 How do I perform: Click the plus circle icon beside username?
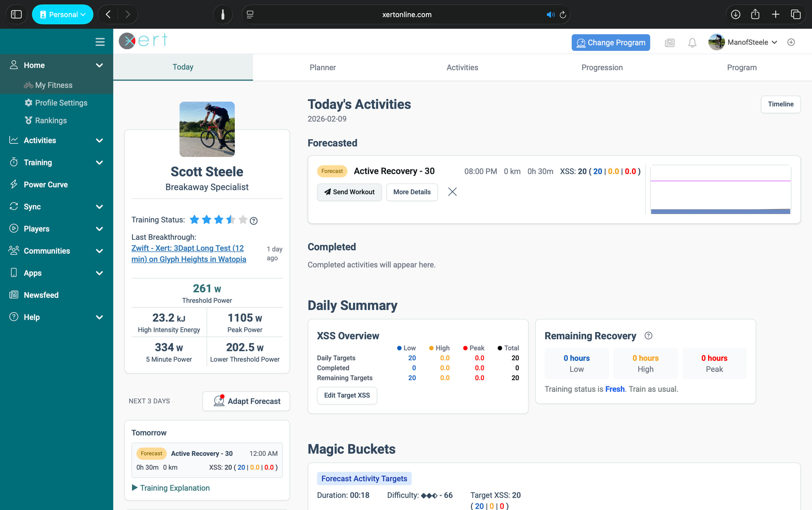pyautogui.click(x=791, y=42)
